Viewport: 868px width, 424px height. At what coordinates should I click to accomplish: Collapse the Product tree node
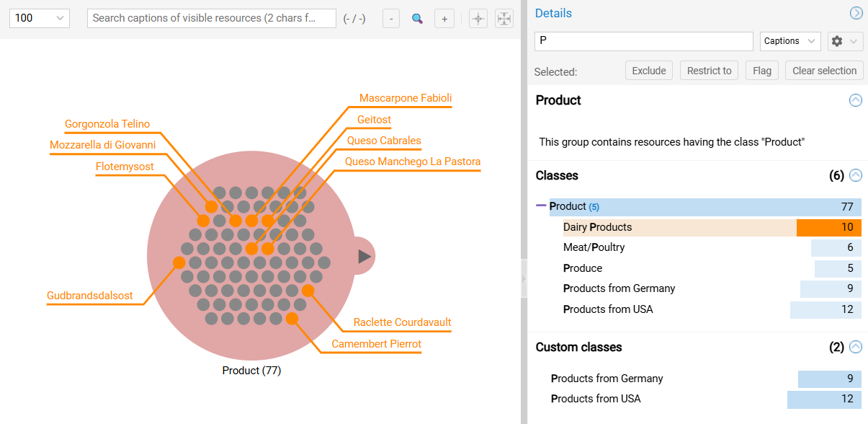(541, 206)
